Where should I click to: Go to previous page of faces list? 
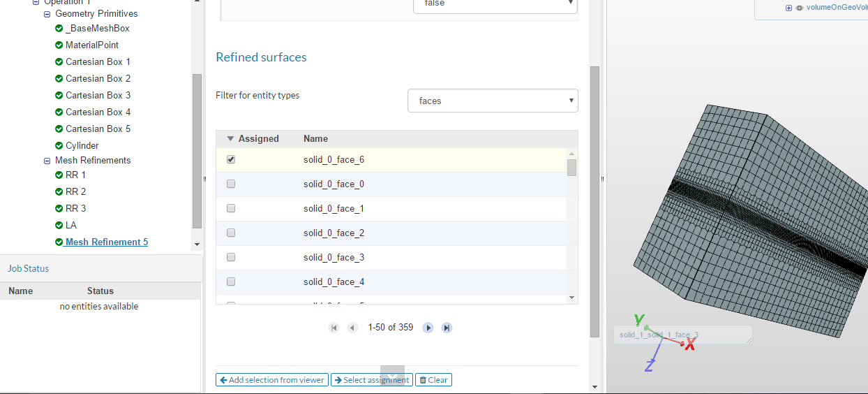tap(352, 328)
